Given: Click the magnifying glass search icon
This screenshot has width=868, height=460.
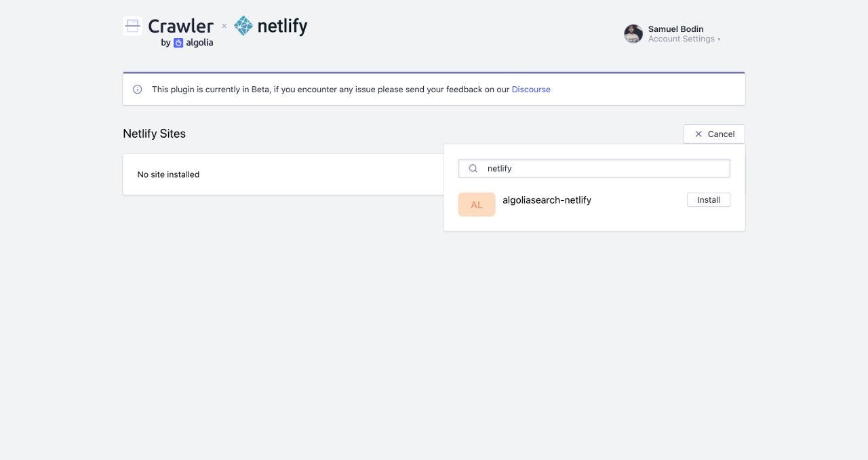Looking at the screenshot, I should click(x=473, y=168).
